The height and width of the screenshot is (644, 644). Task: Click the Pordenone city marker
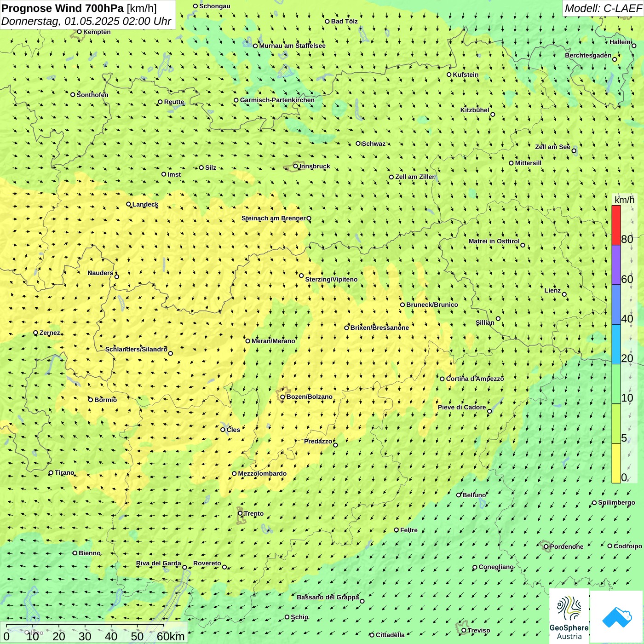[x=546, y=546]
